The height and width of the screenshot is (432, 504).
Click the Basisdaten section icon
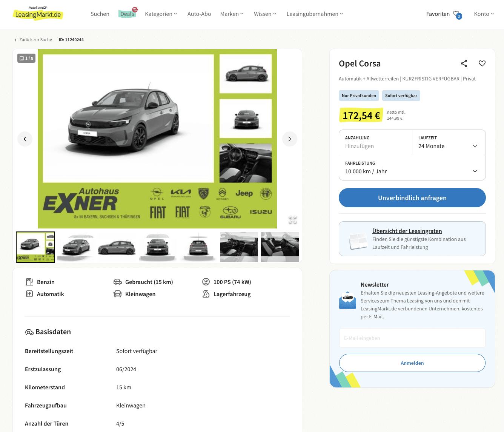coord(29,332)
